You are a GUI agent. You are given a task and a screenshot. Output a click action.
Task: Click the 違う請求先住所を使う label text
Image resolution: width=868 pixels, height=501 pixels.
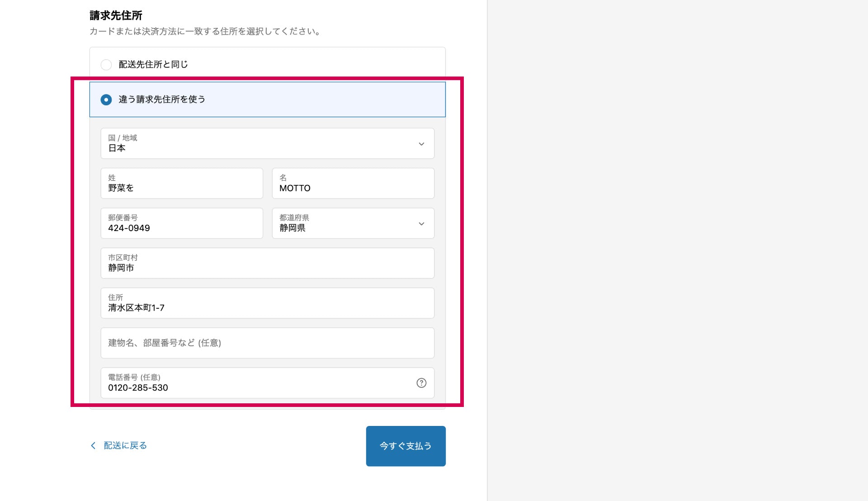point(161,99)
